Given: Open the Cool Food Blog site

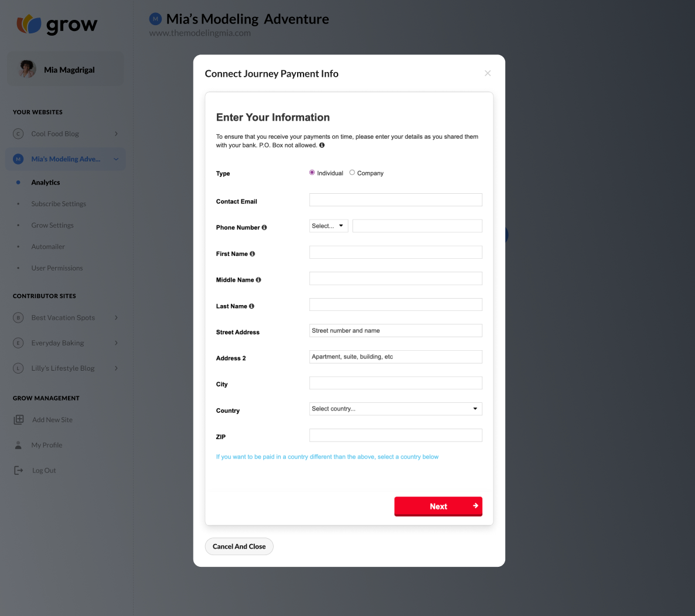Looking at the screenshot, I should (x=55, y=134).
